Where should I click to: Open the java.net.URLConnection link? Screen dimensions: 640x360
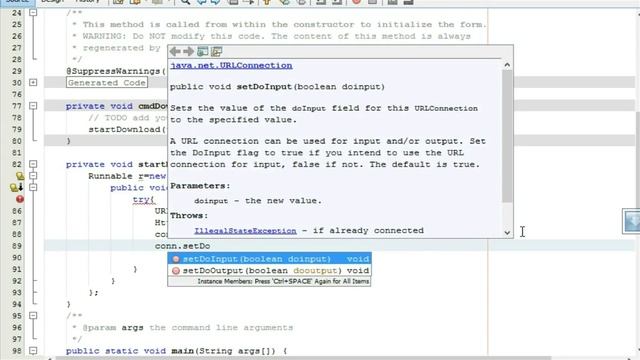click(x=231, y=65)
